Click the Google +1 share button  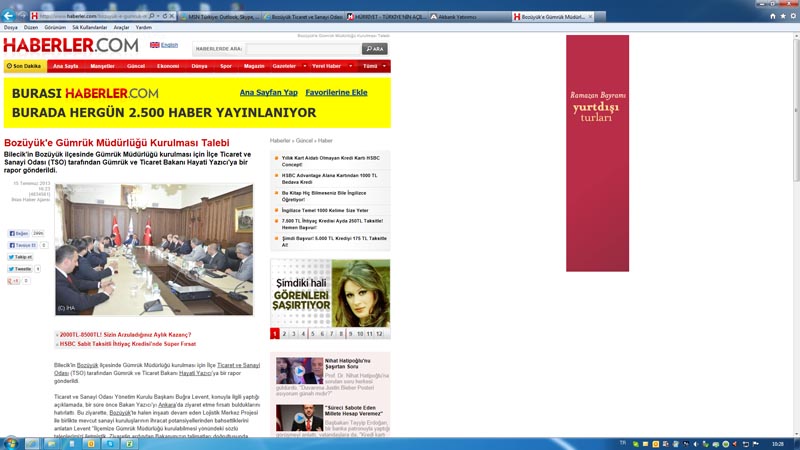[x=13, y=281]
